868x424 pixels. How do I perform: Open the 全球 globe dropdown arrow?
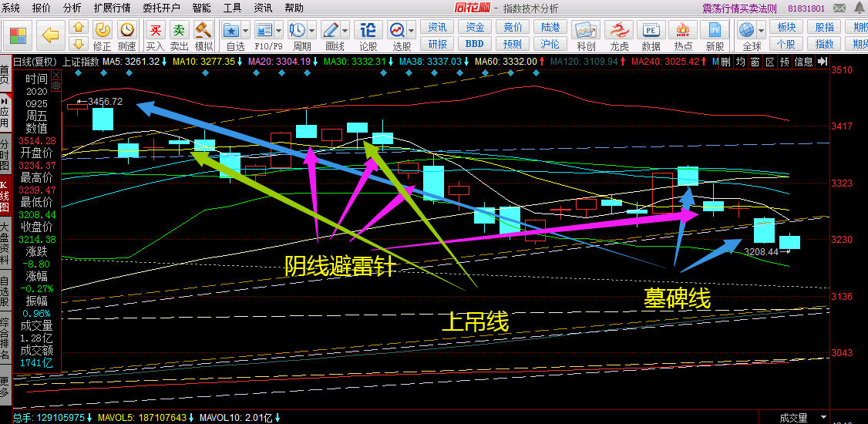(x=760, y=32)
